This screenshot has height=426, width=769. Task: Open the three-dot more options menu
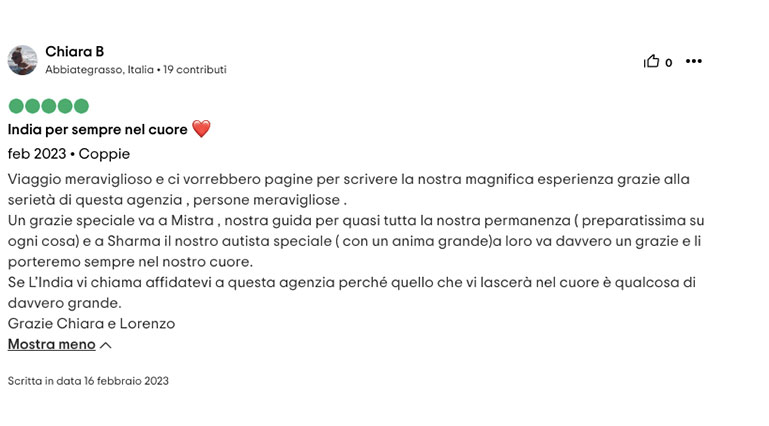[693, 62]
